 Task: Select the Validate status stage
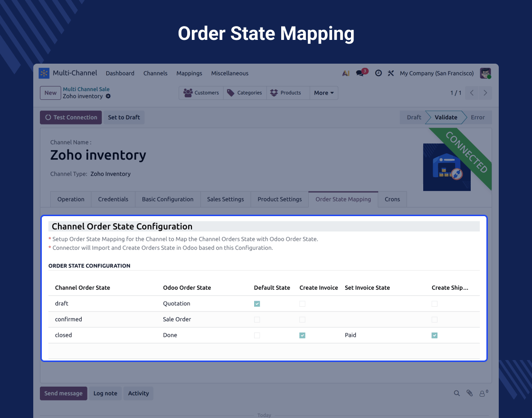click(446, 117)
